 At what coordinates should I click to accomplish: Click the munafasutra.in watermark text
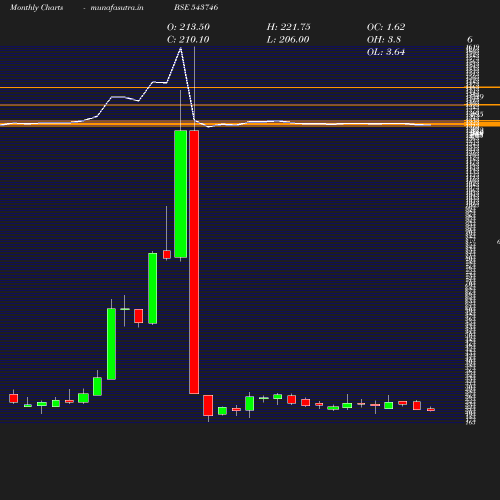(x=117, y=7)
